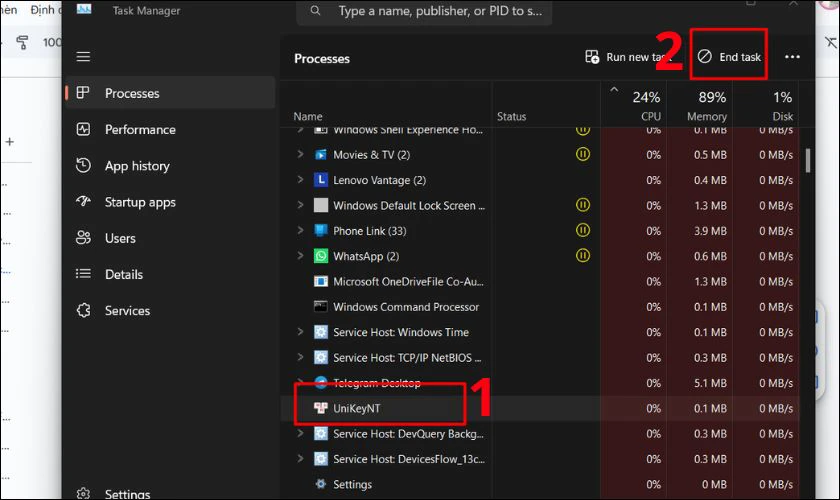The height and width of the screenshot is (500, 840).
Task: Expand the Movies & TV process group
Action: [x=301, y=154]
